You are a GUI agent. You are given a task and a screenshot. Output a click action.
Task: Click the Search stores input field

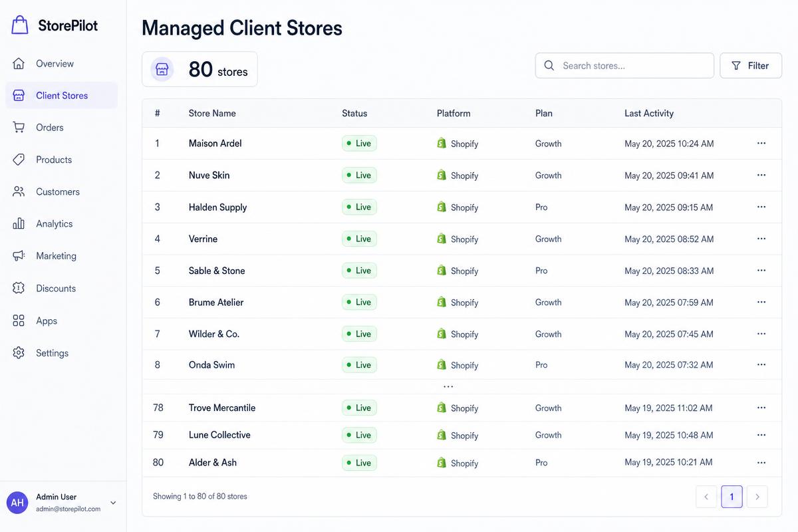tap(624, 66)
